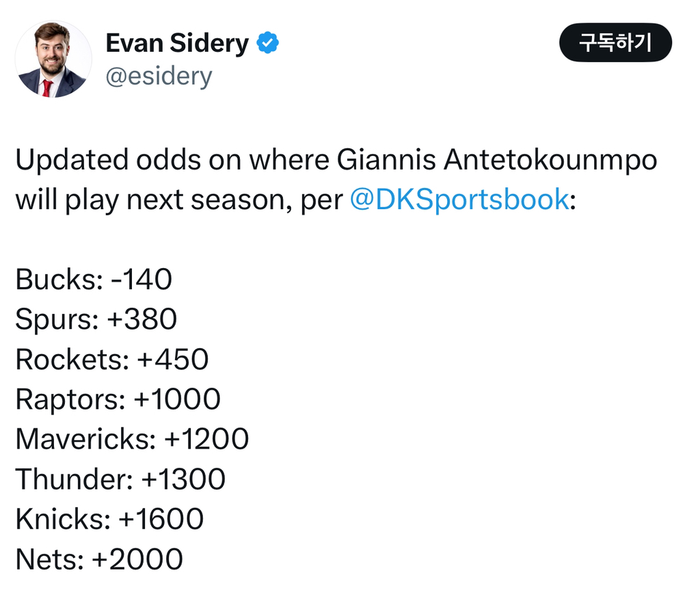The image size is (700, 614).
Task: Open the @DKSportsbook mention link
Action: click(459, 199)
